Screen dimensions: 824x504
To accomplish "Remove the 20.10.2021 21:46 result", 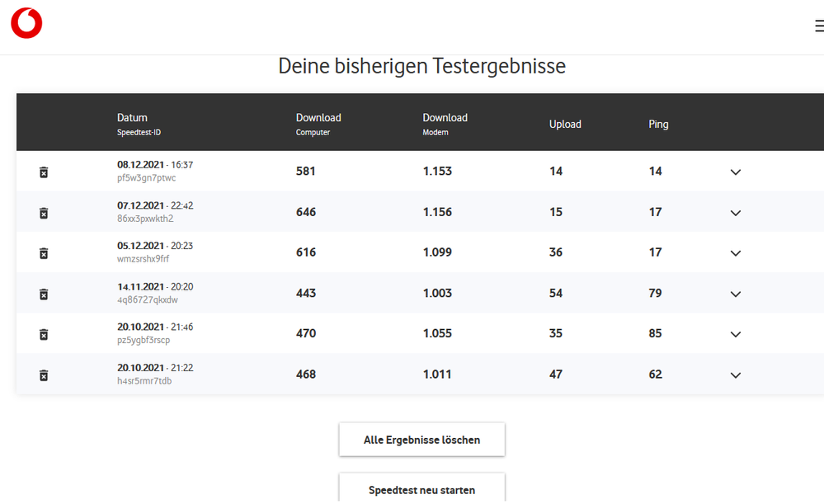I will (43, 334).
